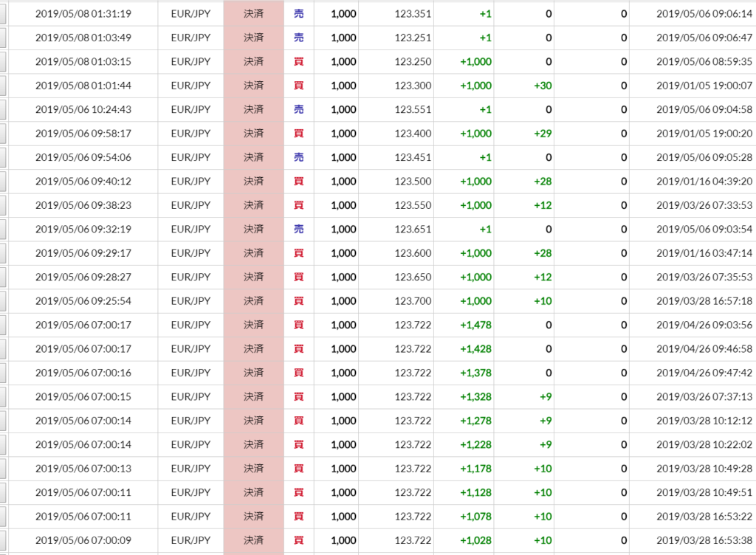Select the 2019/05/06 07:00:09 timestamp cell
This screenshot has height=555, width=756.
83,540
